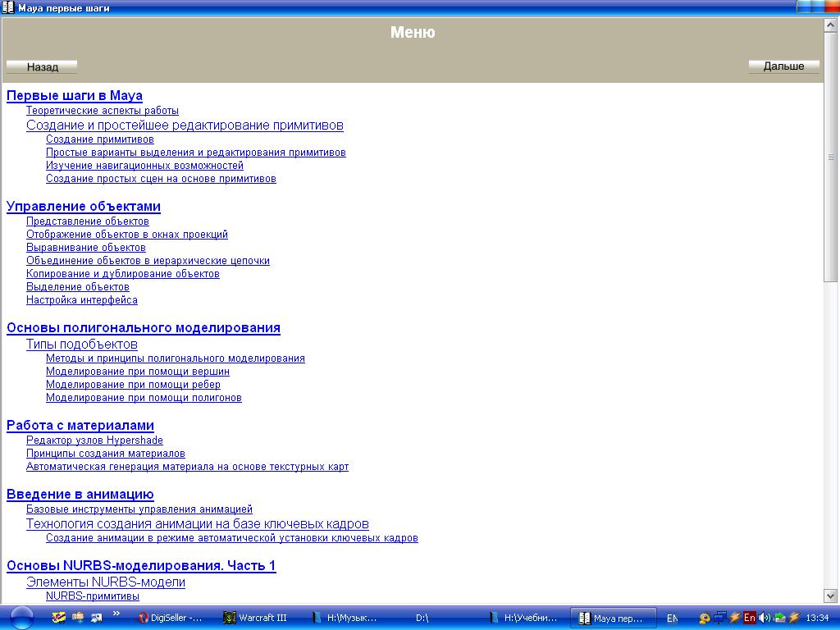Open Отображение объектов в окнах проекций
The height and width of the screenshot is (630, 840).
[127, 234]
